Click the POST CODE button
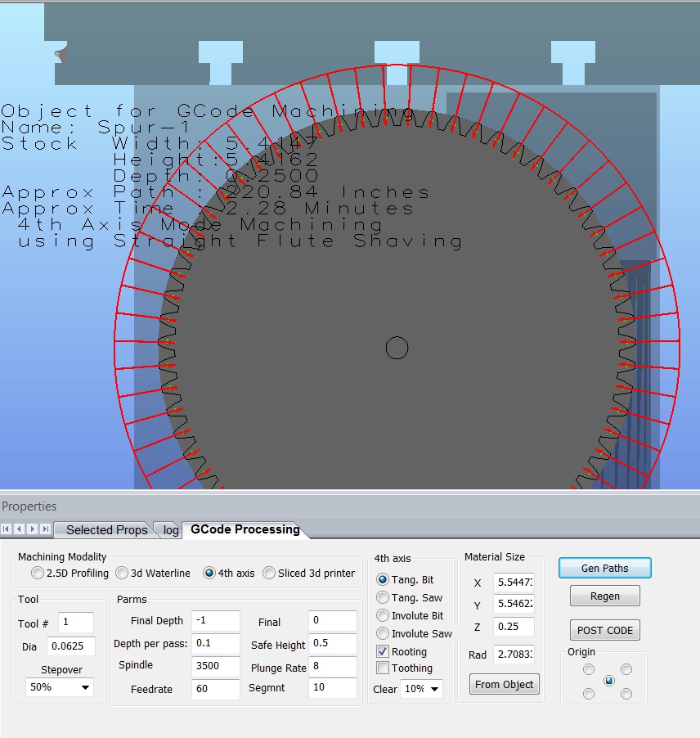700x738 pixels. pos(604,630)
